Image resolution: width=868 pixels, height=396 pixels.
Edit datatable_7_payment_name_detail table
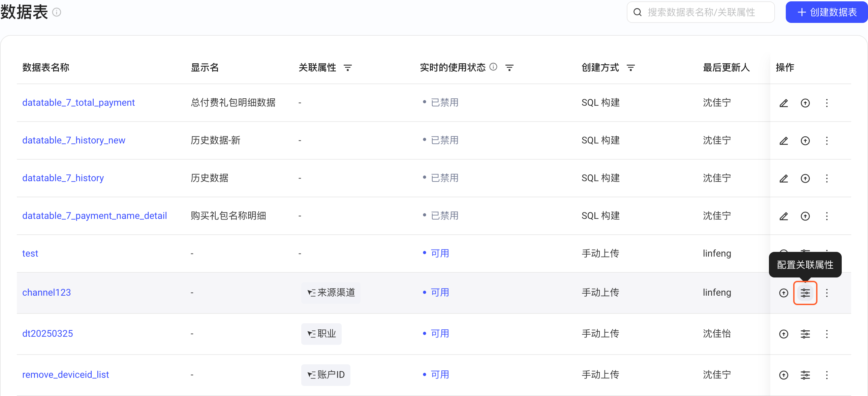tap(784, 216)
